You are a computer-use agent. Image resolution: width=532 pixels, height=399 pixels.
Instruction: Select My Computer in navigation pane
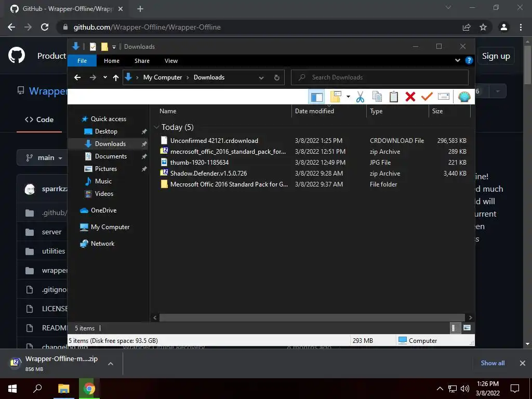pos(110,227)
